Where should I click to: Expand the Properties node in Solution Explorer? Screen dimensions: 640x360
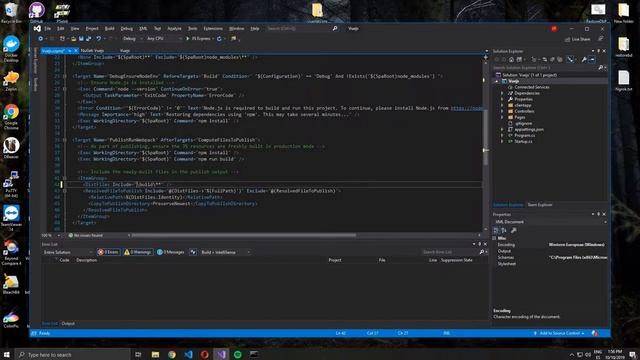click(502, 99)
